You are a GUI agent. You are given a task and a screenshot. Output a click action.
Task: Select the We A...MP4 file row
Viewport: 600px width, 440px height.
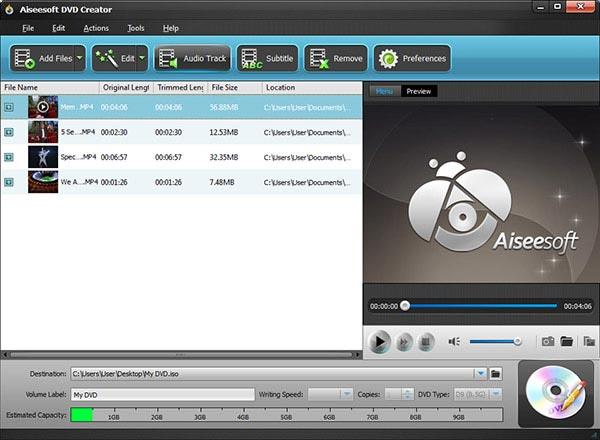(x=181, y=182)
